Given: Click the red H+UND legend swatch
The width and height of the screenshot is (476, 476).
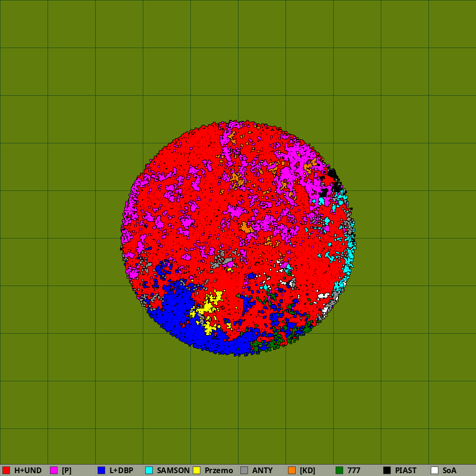Looking at the screenshot, I should click(6, 470).
